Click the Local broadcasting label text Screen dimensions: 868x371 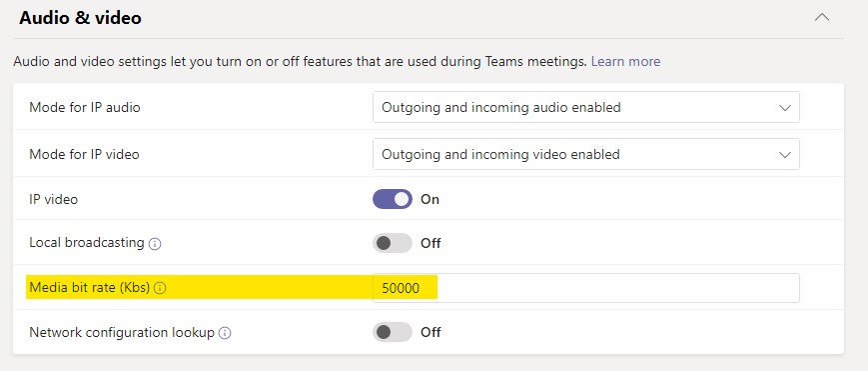(x=86, y=243)
